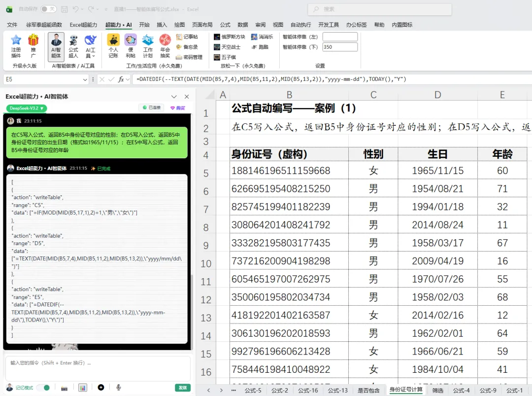Click the Save icon in title bar
The image size is (532, 396).
[x=64, y=9]
